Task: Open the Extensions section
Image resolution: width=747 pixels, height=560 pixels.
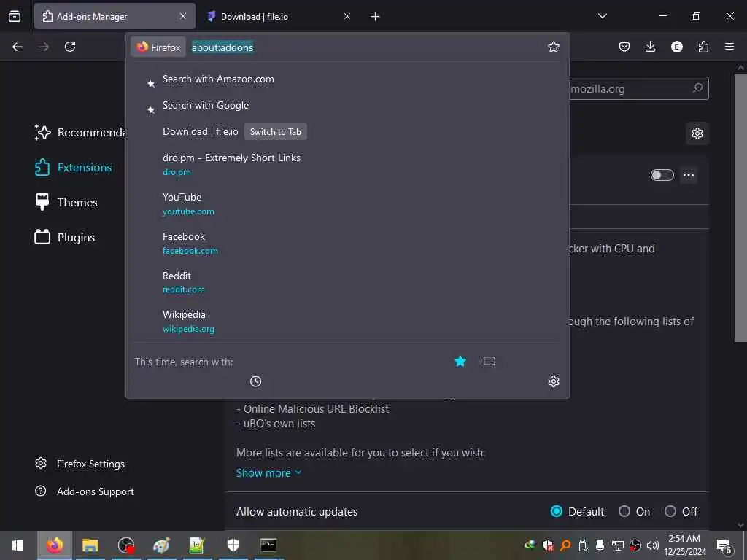Action: tap(73, 168)
